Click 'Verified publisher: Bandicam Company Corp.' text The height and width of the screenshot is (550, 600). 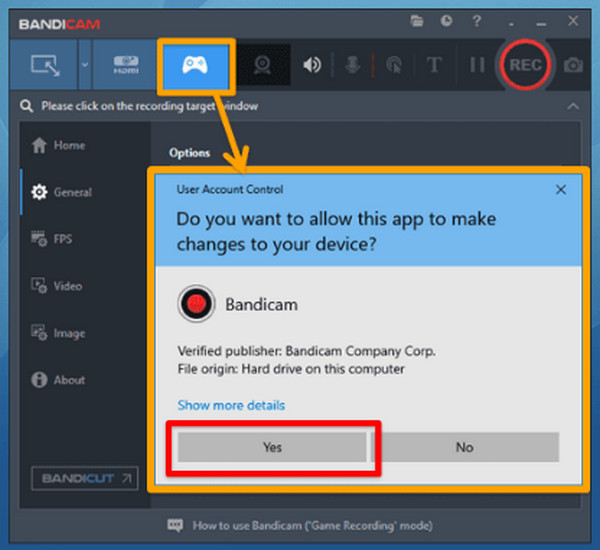[307, 351]
